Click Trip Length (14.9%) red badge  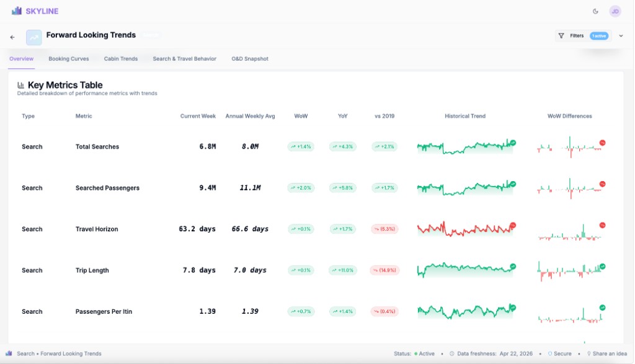click(384, 270)
